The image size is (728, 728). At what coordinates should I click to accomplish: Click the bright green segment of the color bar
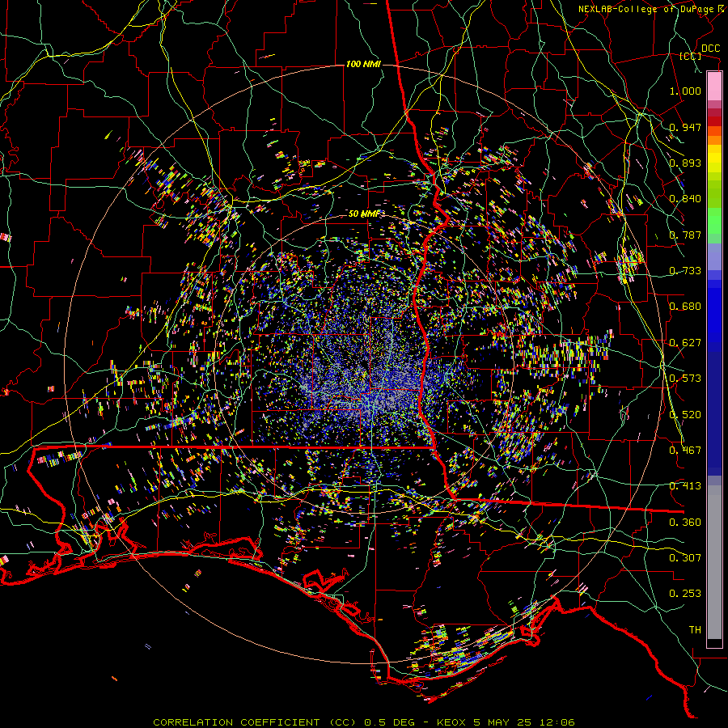[714, 221]
